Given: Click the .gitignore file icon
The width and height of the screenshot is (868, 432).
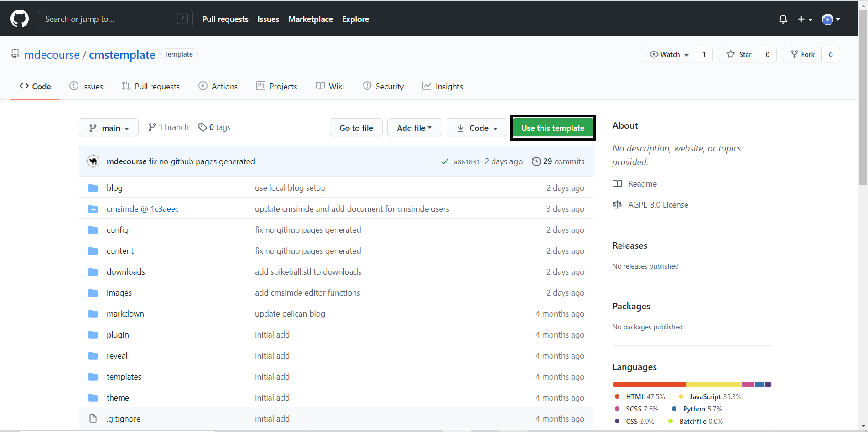Looking at the screenshot, I should (x=93, y=419).
